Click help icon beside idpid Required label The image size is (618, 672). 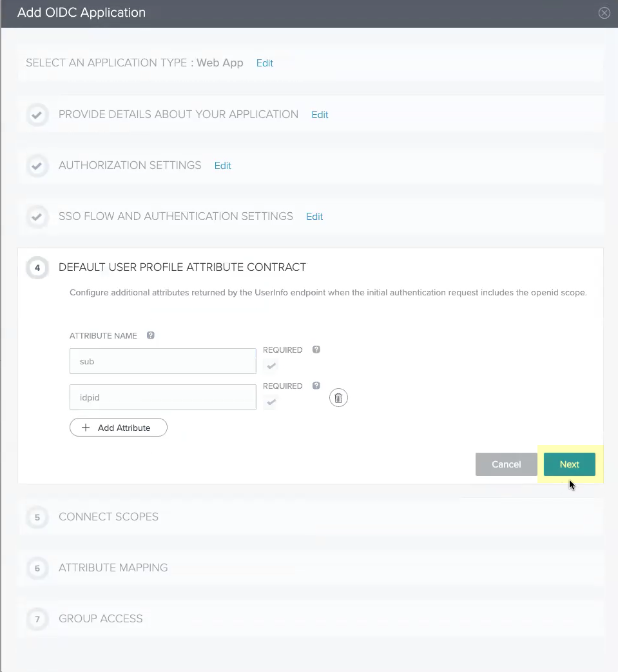316,386
